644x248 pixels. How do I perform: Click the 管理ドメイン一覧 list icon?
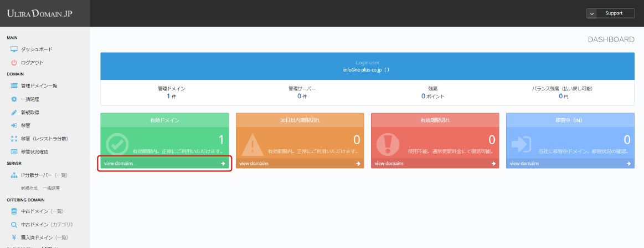(x=14, y=86)
